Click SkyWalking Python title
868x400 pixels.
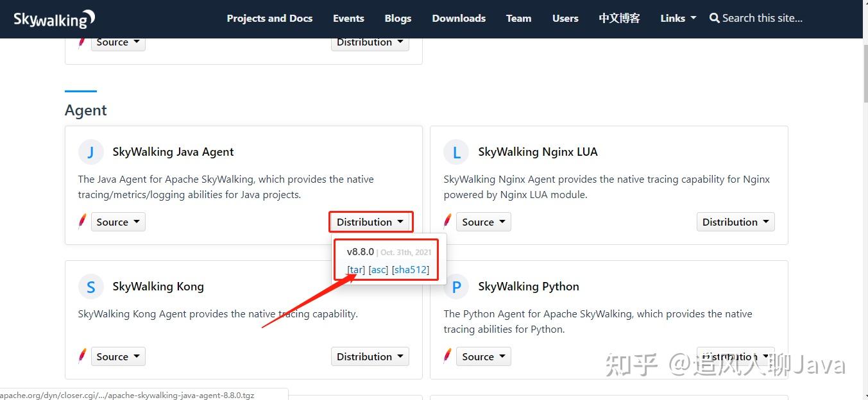(x=529, y=287)
